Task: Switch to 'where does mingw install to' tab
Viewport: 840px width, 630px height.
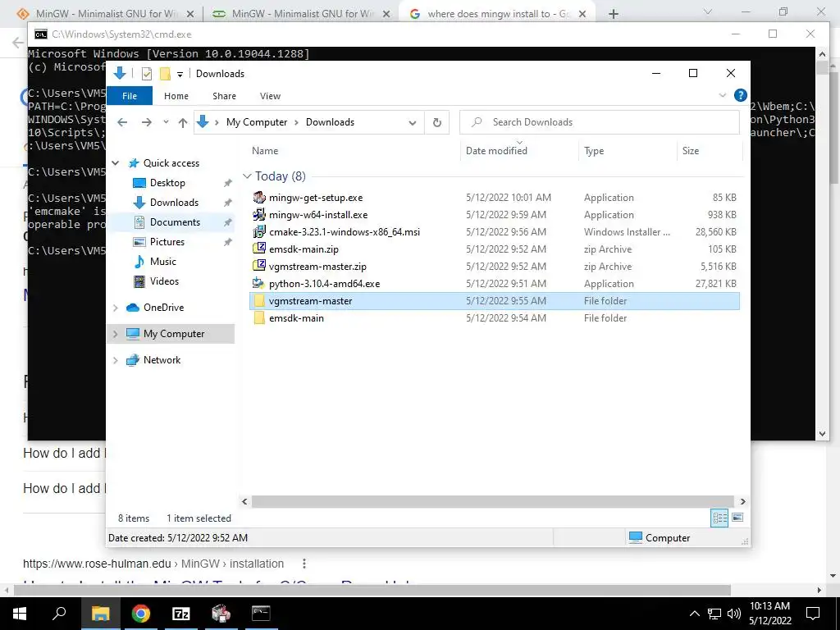Action: click(x=498, y=14)
